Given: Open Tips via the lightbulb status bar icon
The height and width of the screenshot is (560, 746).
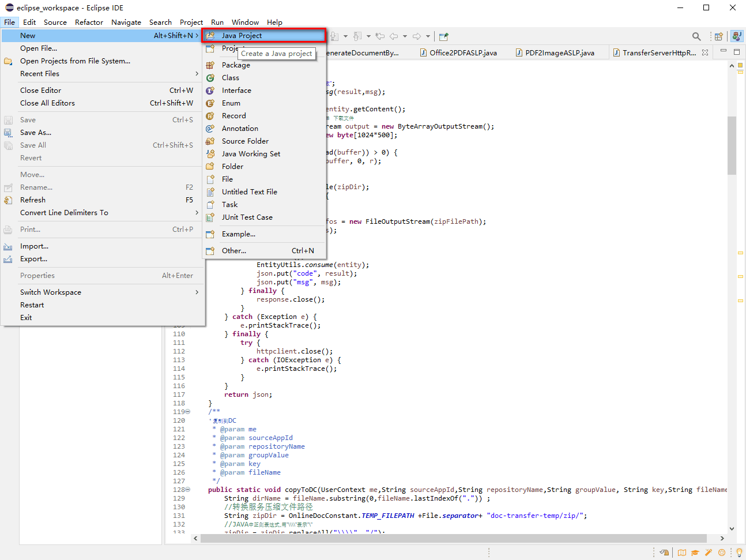Looking at the screenshot, I should 739,553.
